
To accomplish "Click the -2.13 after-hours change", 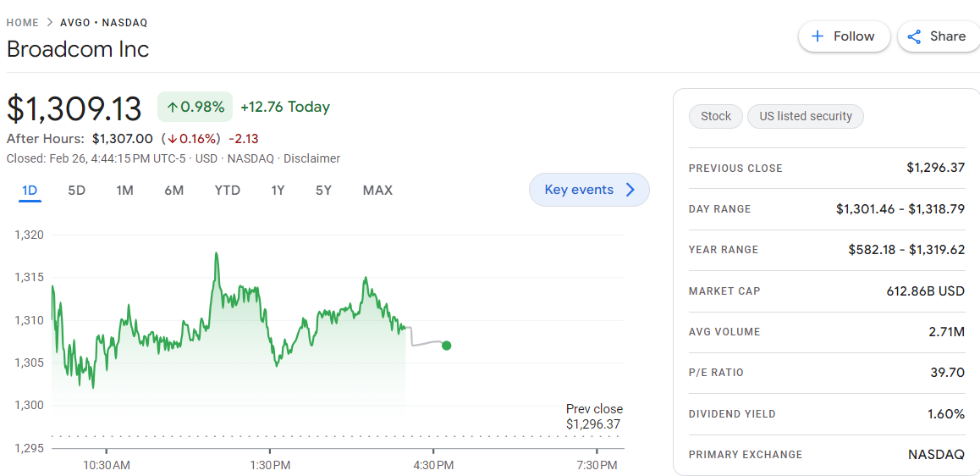I will pyautogui.click(x=244, y=138).
